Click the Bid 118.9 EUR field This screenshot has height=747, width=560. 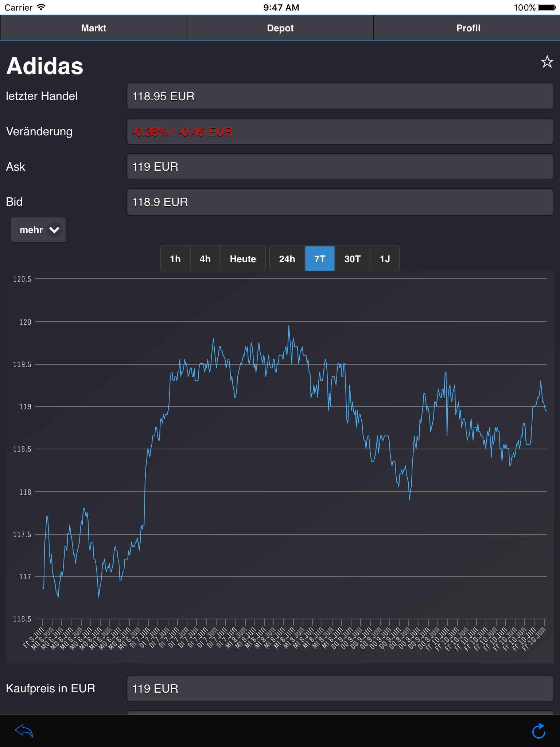pos(340,202)
